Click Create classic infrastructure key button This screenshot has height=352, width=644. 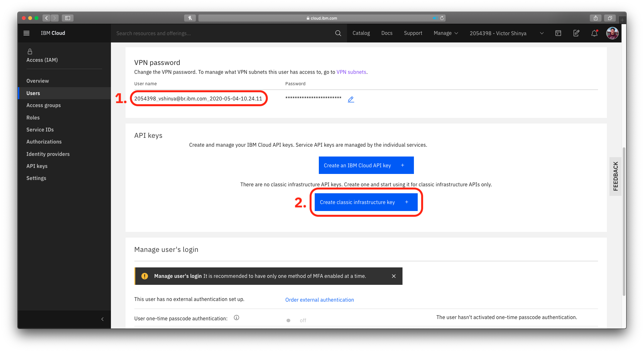tap(366, 202)
